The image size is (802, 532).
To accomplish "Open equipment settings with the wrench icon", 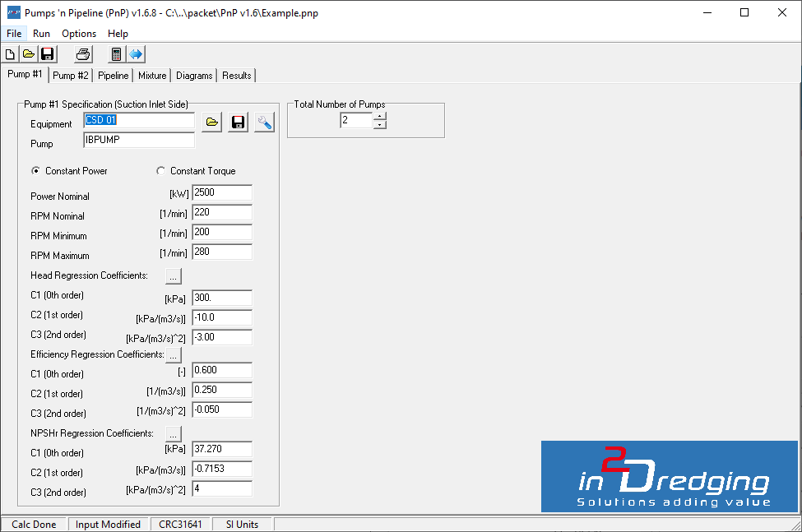I will coord(264,123).
